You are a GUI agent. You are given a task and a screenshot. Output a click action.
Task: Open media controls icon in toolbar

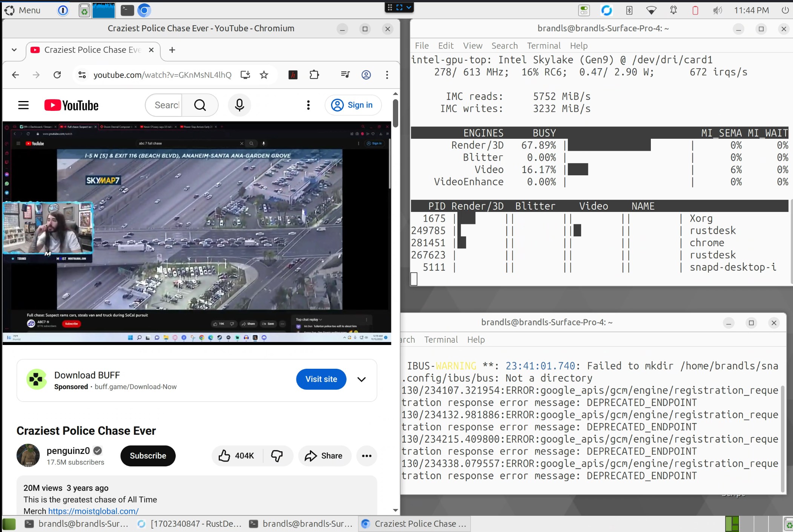pos(345,75)
